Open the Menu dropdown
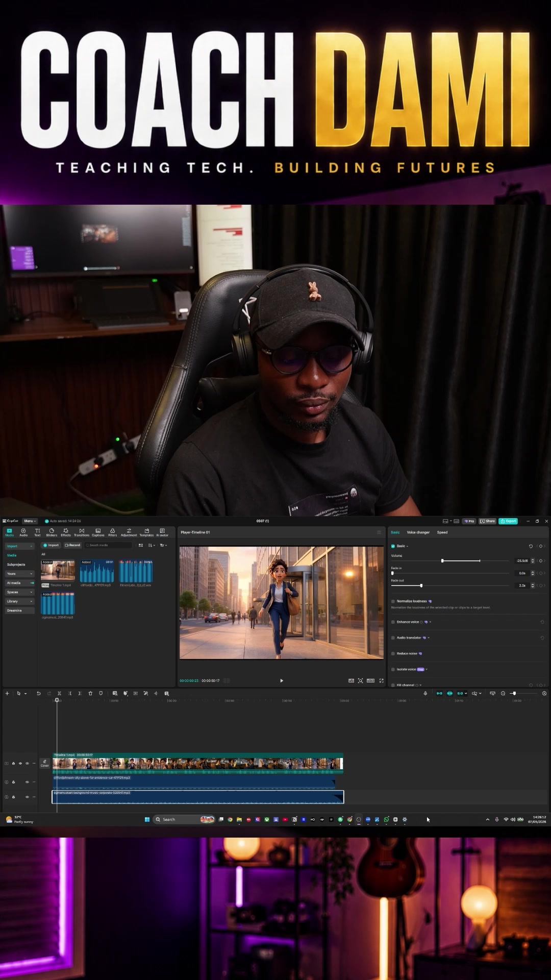This screenshot has width=551, height=980. (30, 521)
